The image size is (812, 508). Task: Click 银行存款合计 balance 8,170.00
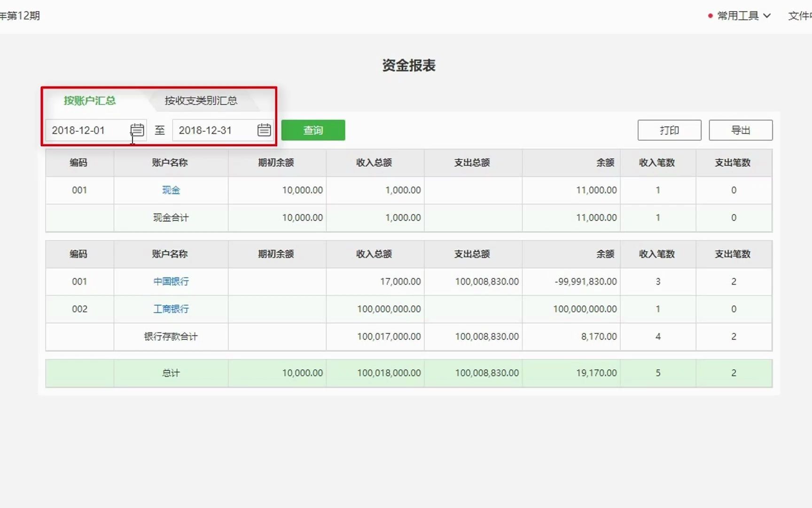click(599, 337)
